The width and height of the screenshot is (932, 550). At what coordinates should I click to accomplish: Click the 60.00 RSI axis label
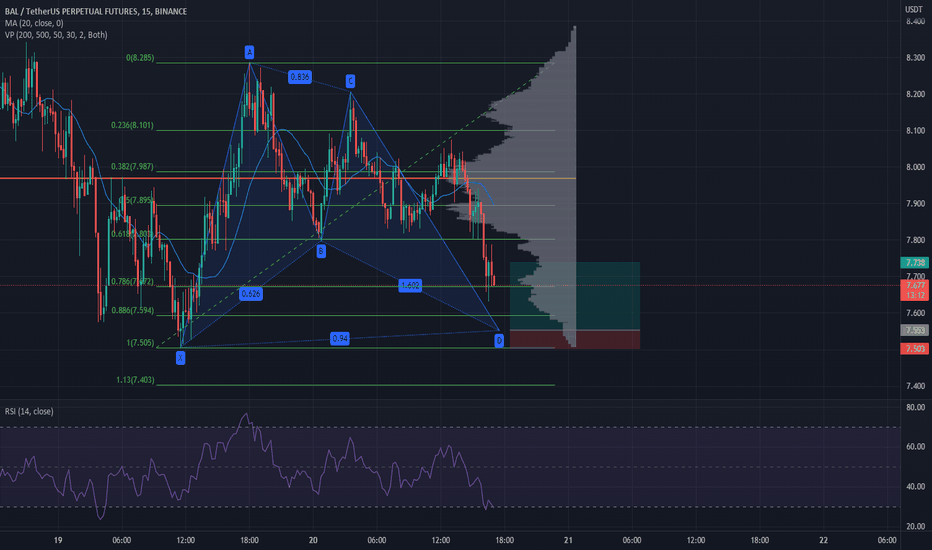[x=915, y=447]
